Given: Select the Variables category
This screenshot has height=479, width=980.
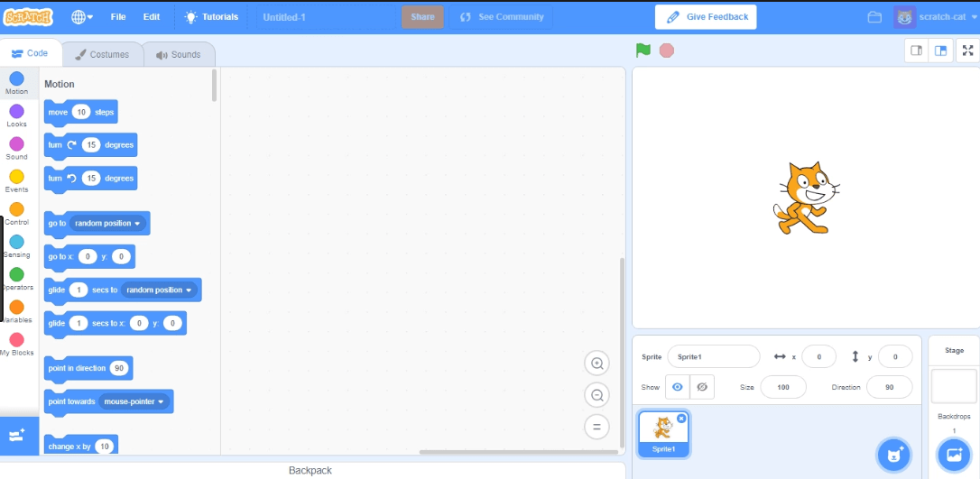Looking at the screenshot, I should click(17, 311).
